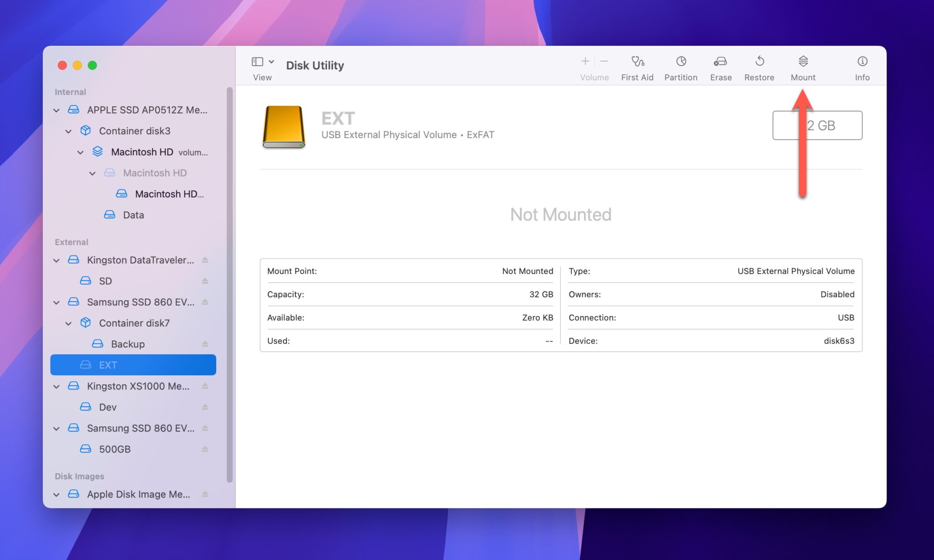The width and height of the screenshot is (934, 560).
Task: Click the add Volume icon
Action: [x=585, y=61]
